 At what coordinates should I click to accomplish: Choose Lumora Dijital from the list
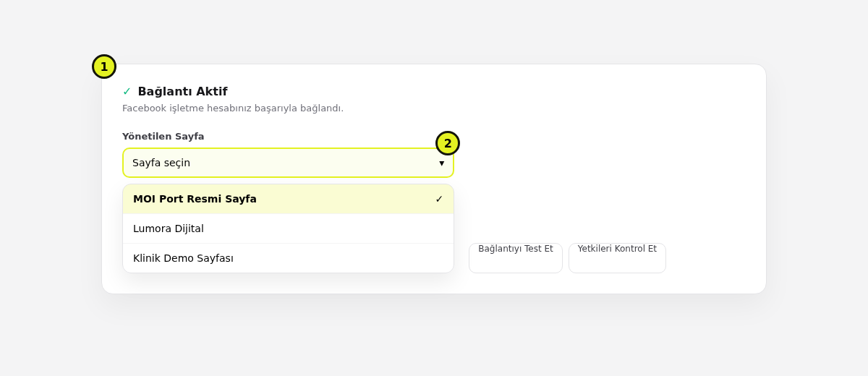pos(288,228)
